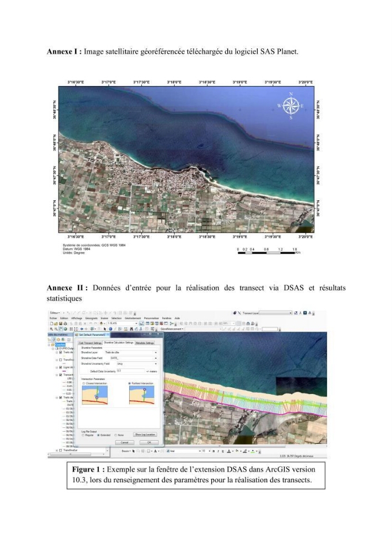Open the Géotraitement menu
392x555 pixels.
pyautogui.click(x=133, y=318)
